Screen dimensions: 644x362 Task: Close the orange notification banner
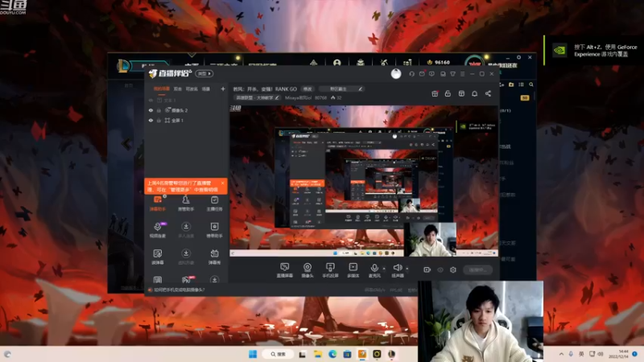(x=223, y=183)
